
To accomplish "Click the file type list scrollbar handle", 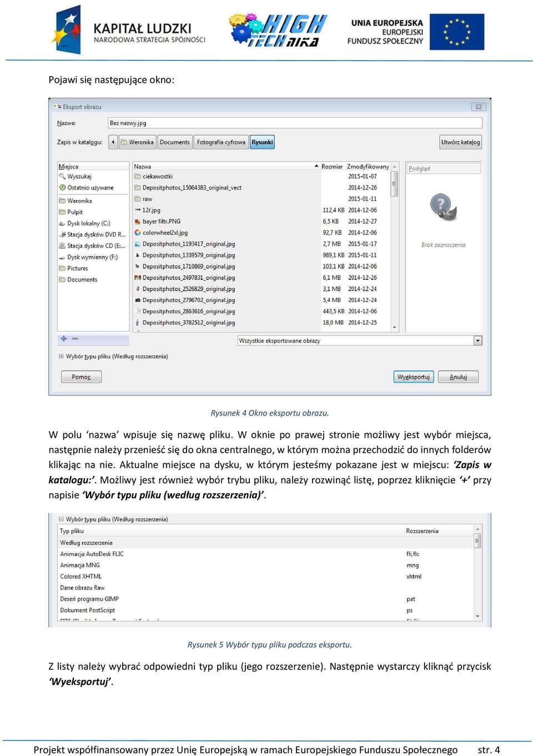I will coord(477,540).
